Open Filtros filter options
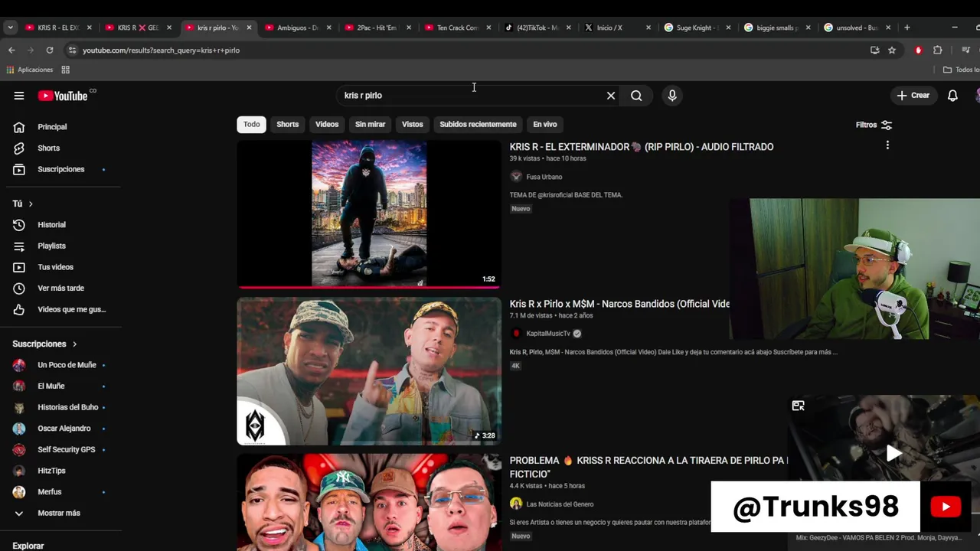980x551 pixels. click(874, 125)
